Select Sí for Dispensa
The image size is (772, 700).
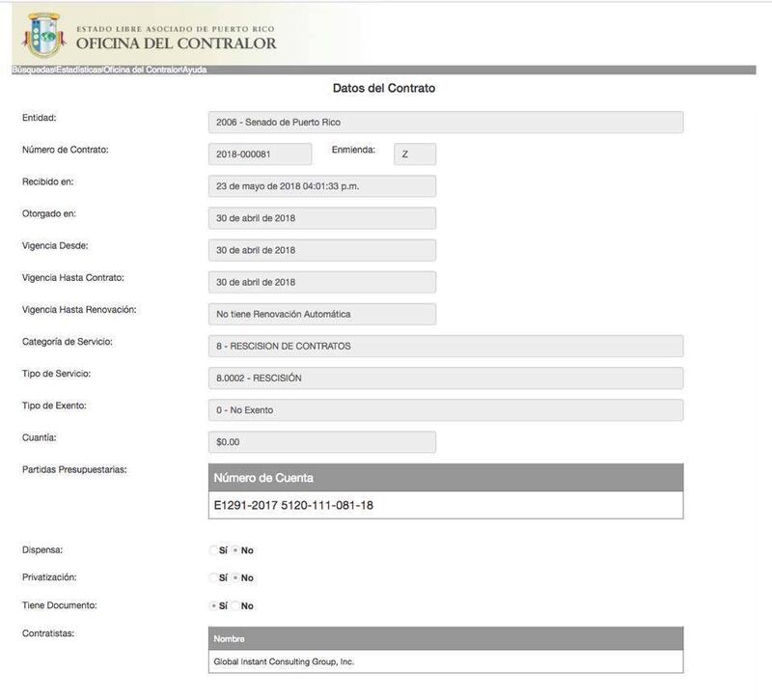pos(214,550)
